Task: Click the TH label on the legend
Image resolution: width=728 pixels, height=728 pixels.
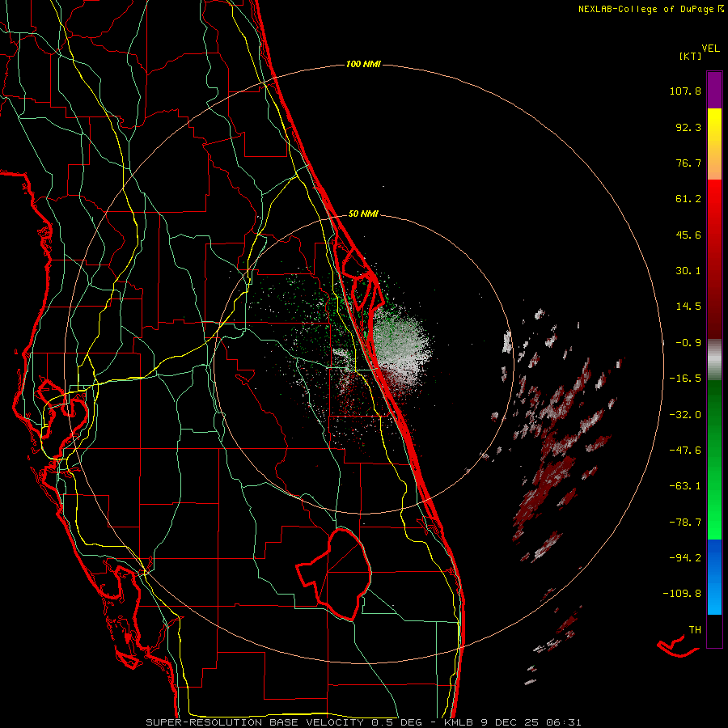Action: pyautogui.click(x=695, y=630)
